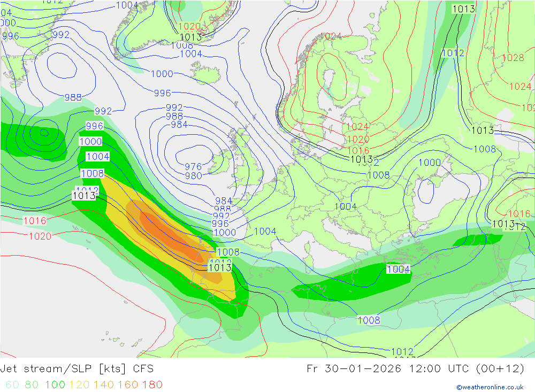Select the red 180 legend value

152,385
